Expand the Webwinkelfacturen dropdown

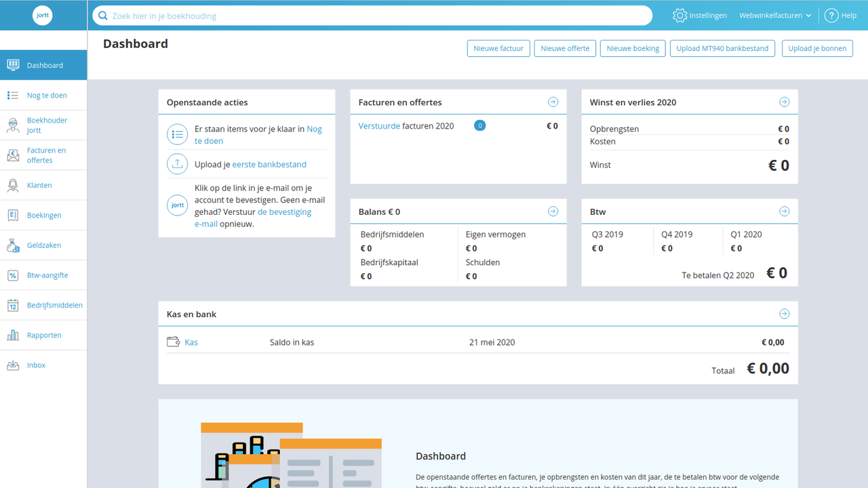pyautogui.click(x=774, y=15)
